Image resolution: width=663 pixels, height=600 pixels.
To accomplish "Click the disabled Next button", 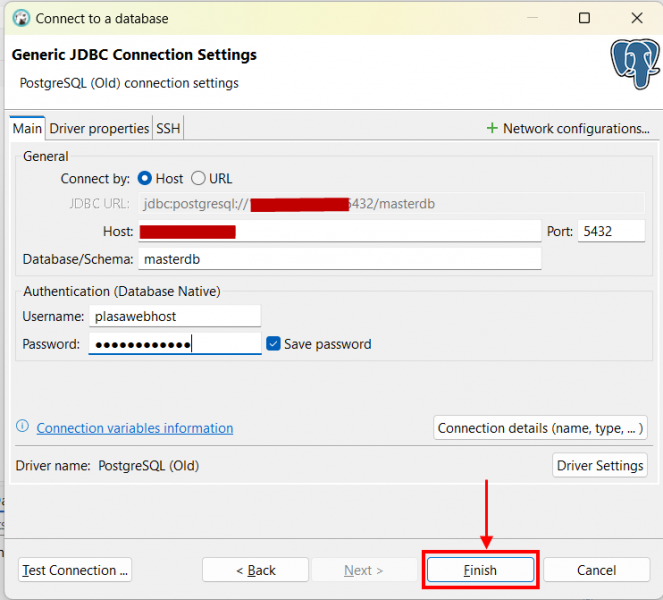I will pyautogui.click(x=364, y=570).
